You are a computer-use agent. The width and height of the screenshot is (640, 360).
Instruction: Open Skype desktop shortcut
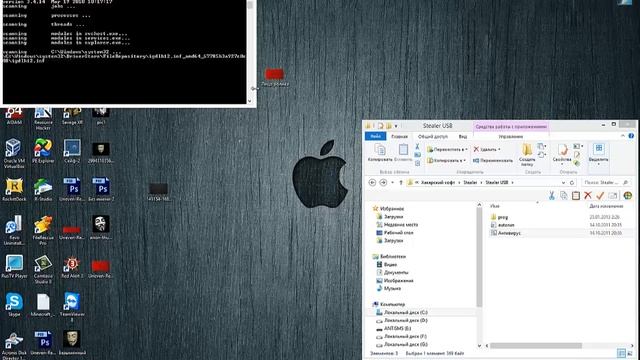(x=14, y=304)
